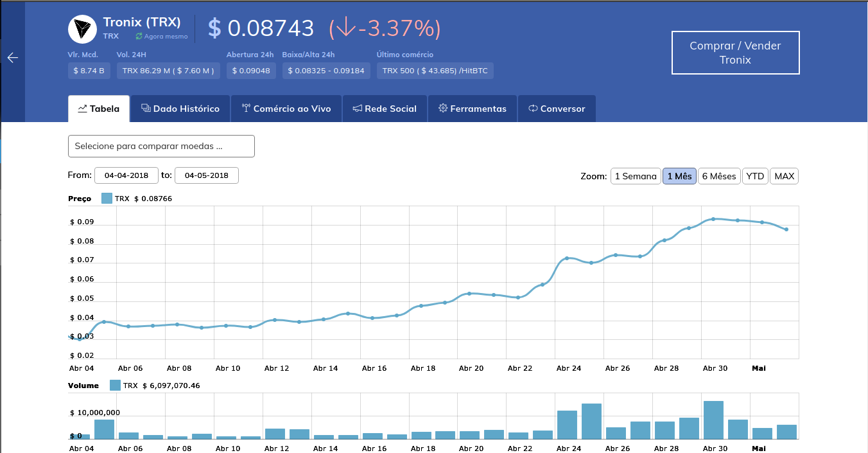The width and height of the screenshot is (868, 453).
Task: Open Comércio ao Vivo tab
Action: coord(286,109)
